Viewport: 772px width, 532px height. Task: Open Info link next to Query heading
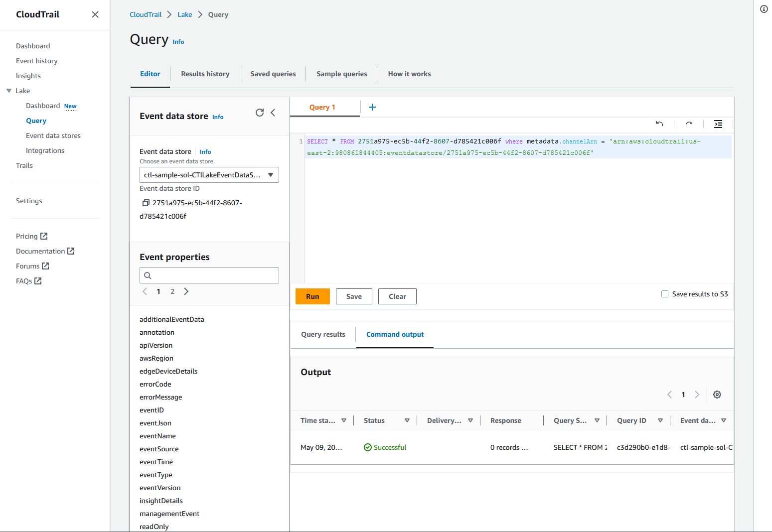pos(178,42)
